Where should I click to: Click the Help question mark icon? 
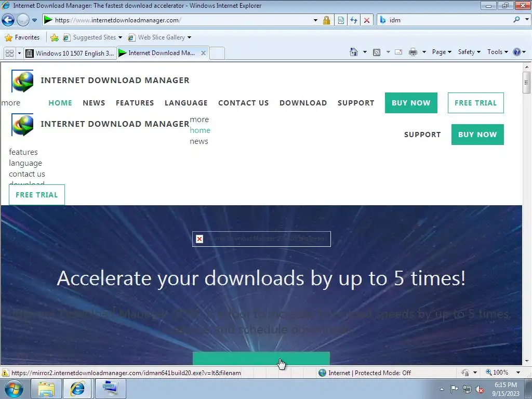pyautogui.click(x=517, y=52)
